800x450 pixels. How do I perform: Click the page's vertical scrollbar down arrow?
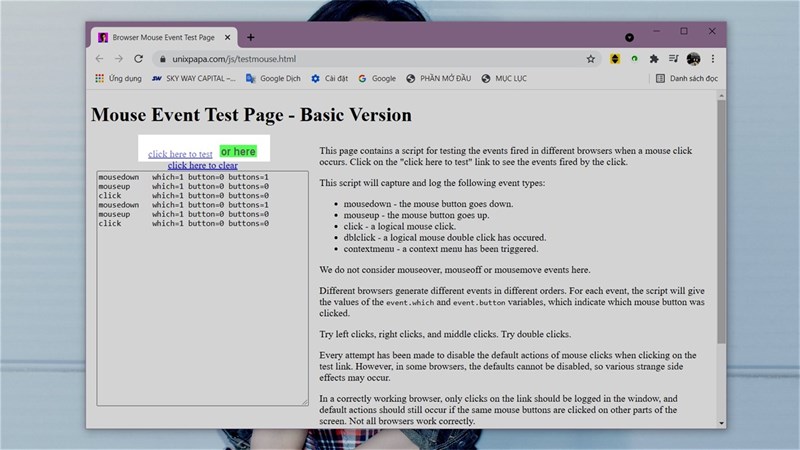click(722, 423)
